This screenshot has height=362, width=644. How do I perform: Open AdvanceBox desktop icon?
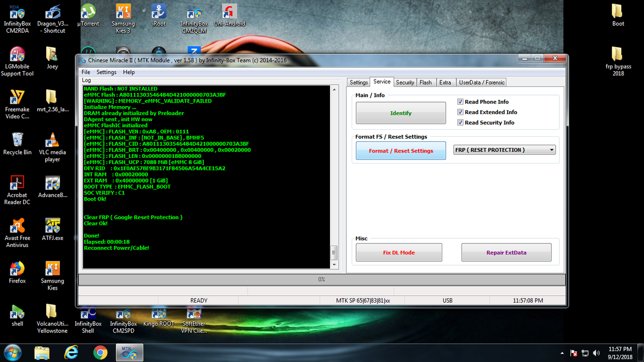pos(52,187)
